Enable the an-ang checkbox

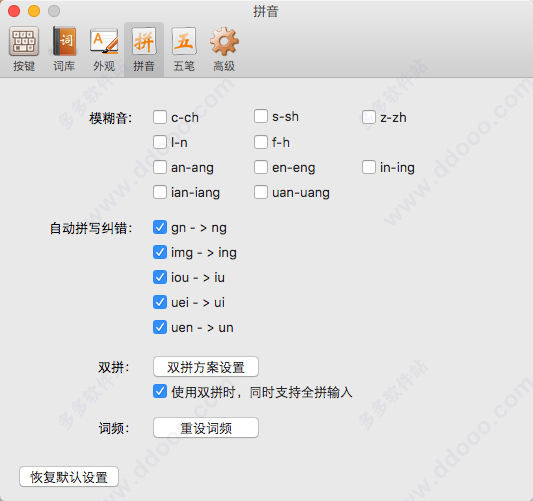point(160,167)
